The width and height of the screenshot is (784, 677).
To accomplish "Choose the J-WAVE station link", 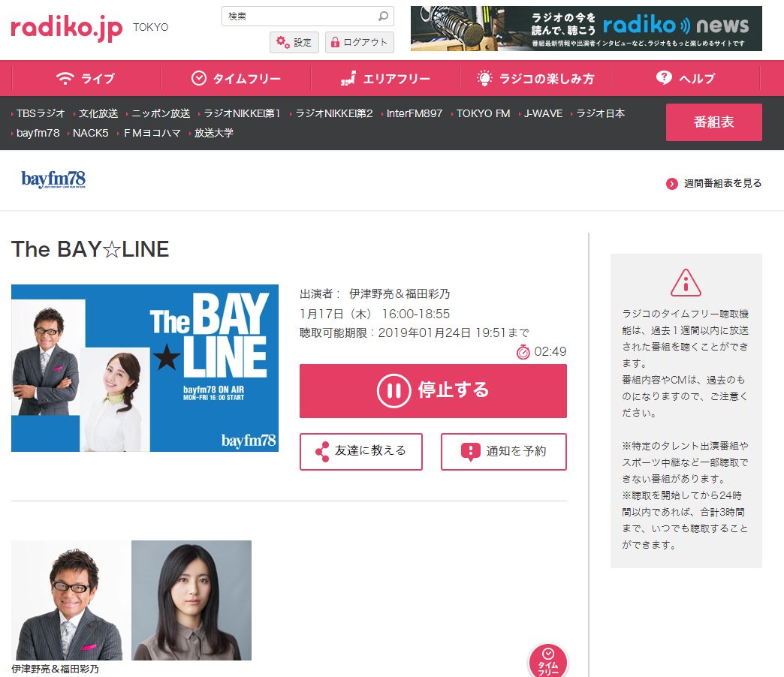I will point(543,113).
